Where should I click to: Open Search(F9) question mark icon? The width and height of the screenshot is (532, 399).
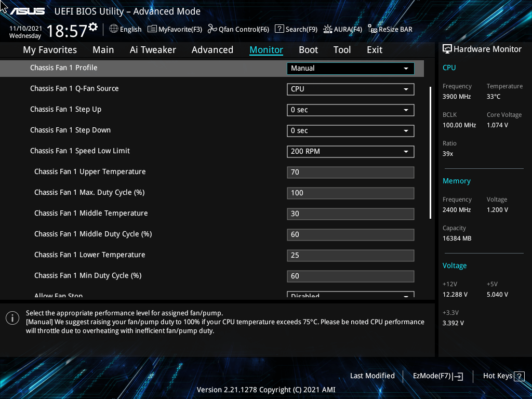[279, 29]
